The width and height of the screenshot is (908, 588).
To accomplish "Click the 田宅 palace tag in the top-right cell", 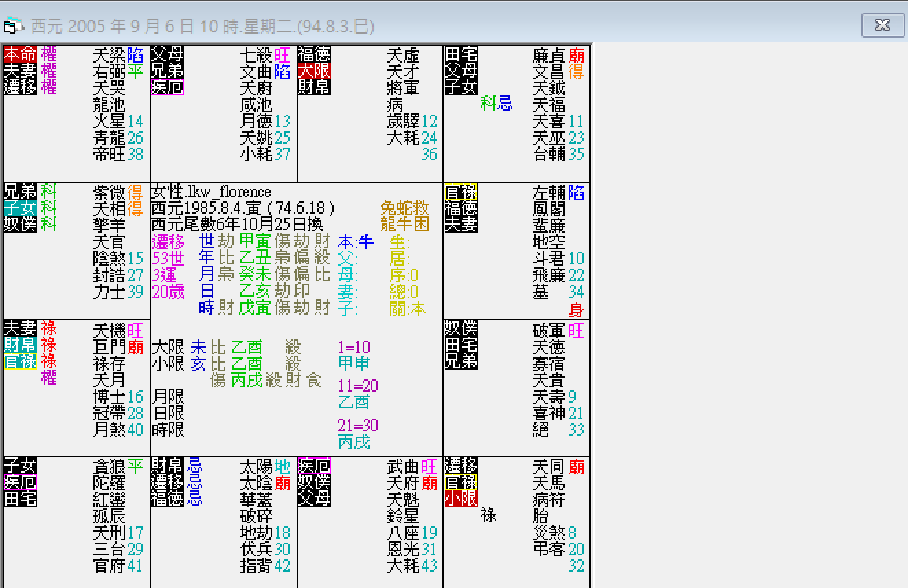I will pos(460,54).
